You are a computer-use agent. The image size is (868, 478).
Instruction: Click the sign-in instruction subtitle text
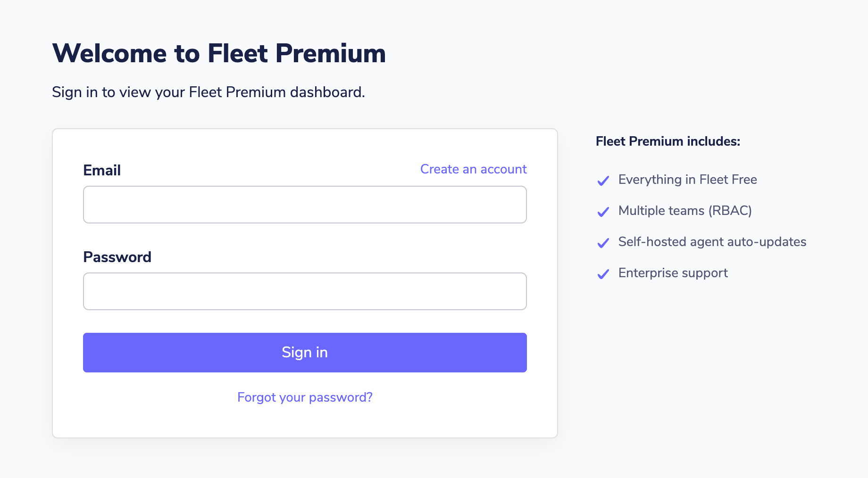click(209, 92)
